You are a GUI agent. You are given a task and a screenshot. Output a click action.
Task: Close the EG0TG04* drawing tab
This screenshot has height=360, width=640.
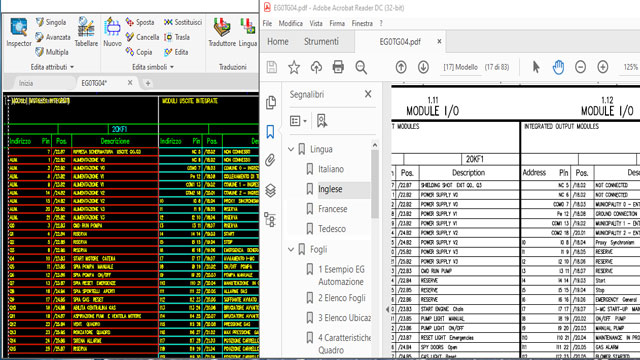coord(130,83)
